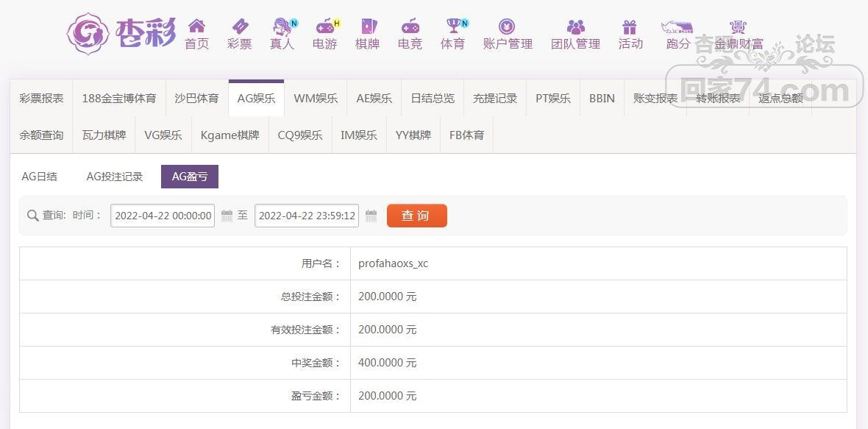Click the end time input field
The image size is (868, 429).
[307, 216]
